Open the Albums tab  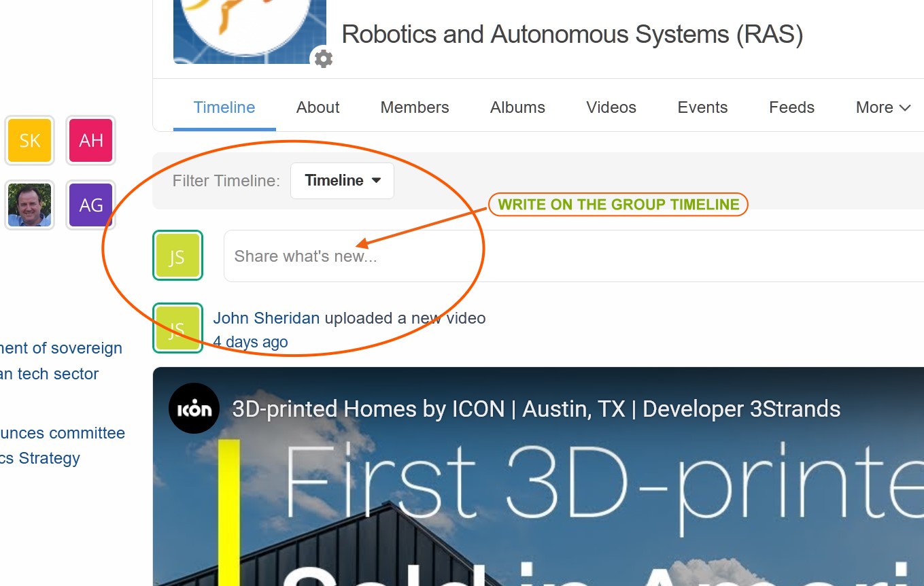coord(517,107)
